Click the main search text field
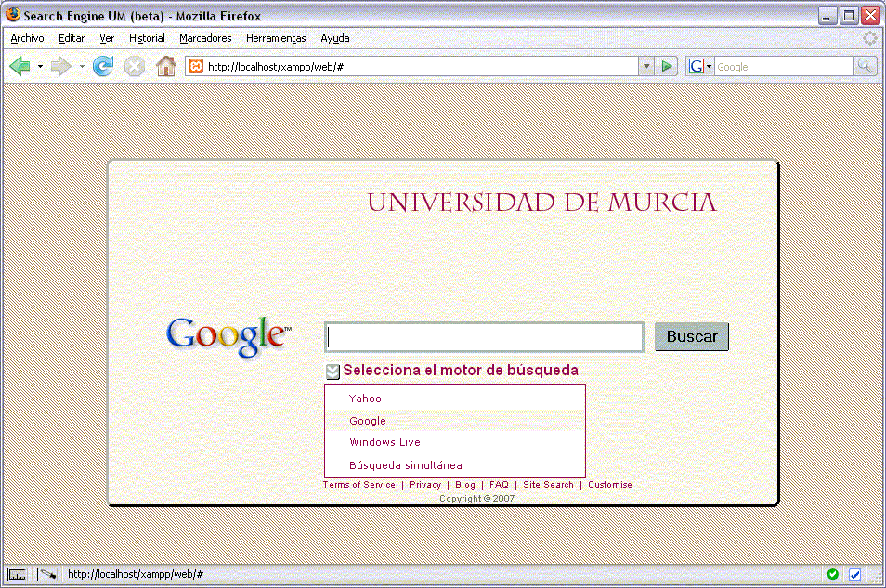886x588 pixels. click(484, 337)
